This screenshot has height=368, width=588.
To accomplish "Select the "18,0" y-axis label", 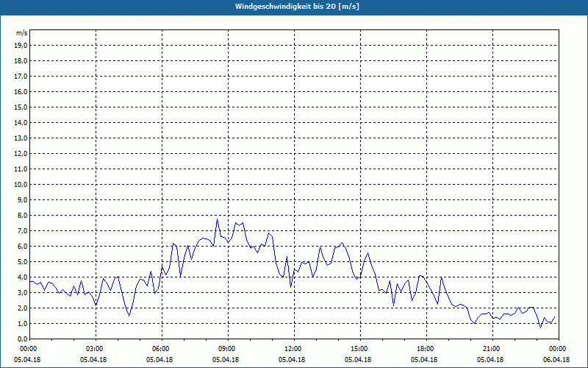I will (21, 61).
